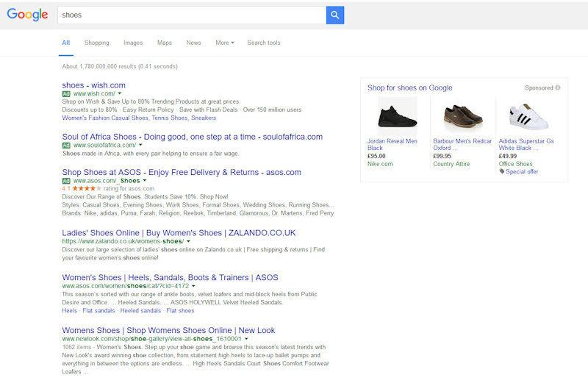Click the Ad badge beside www.wish.com
This screenshot has height=383, width=588.
(x=66, y=94)
